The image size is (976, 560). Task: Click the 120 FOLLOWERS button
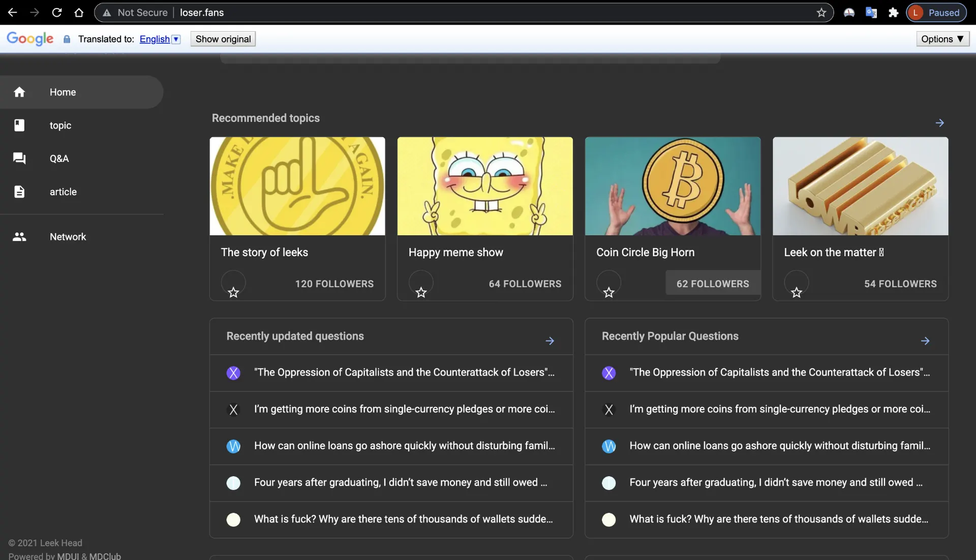(x=334, y=284)
